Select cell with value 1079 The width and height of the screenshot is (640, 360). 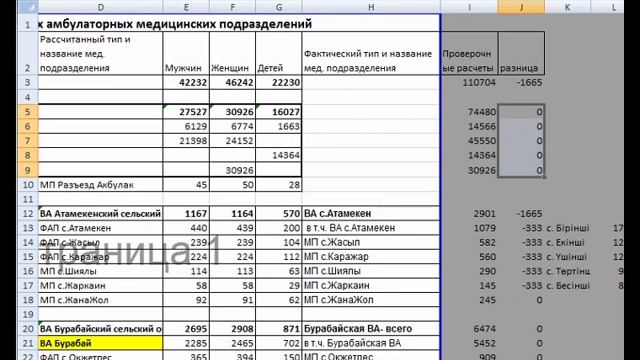[x=469, y=228]
